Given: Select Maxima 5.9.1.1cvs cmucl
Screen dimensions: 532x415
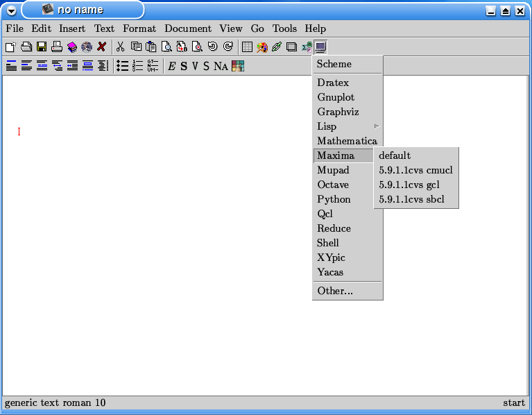Looking at the screenshot, I should coord(416,170).
